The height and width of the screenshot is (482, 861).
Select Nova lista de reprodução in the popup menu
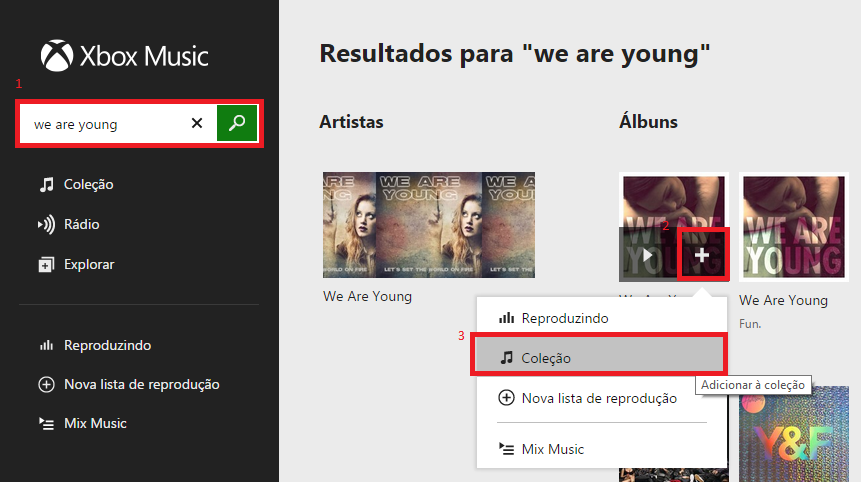[x=601, y=398]
